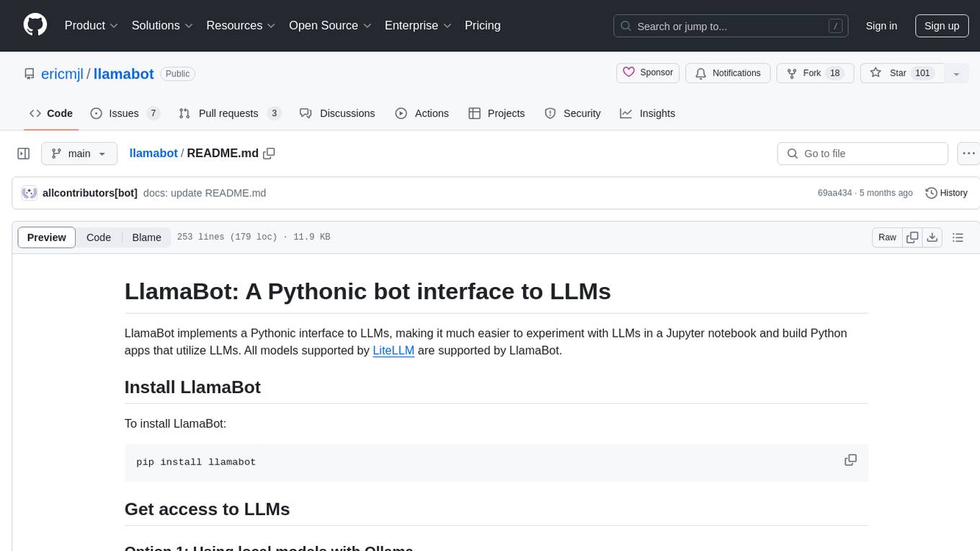Open the commit message docs: update README.md
This screenshot has height=551, width=980.
click(205, 193)
